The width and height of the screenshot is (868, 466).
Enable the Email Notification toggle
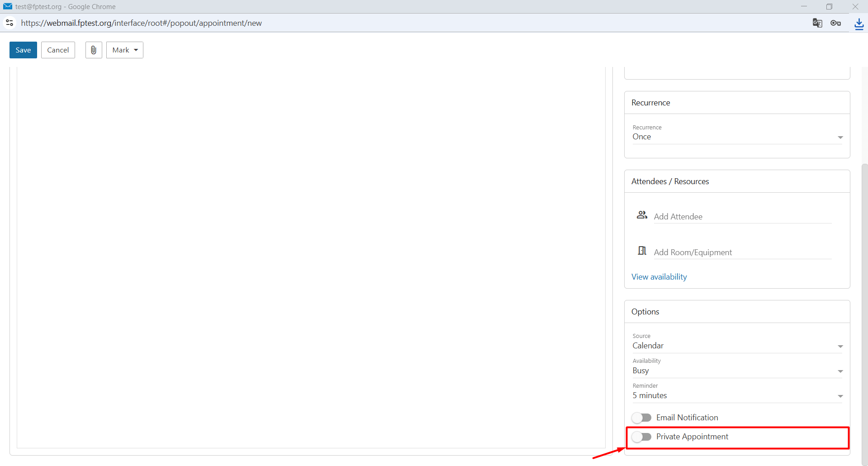pyautogui.click(x=641, y=418)
